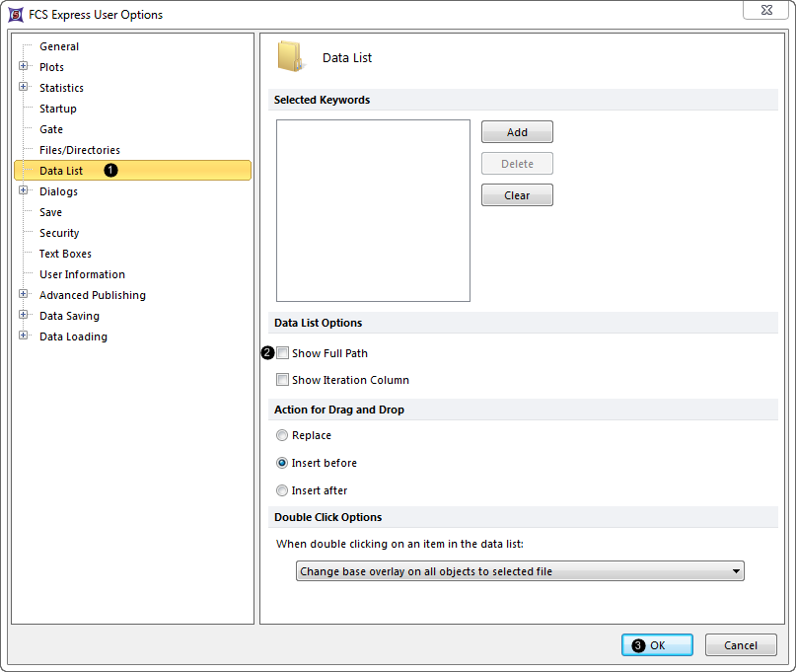Viewport: 796px width, 672px height.
Task: Select Files/Directories in the options tree
Action: [x=79, y=150]
